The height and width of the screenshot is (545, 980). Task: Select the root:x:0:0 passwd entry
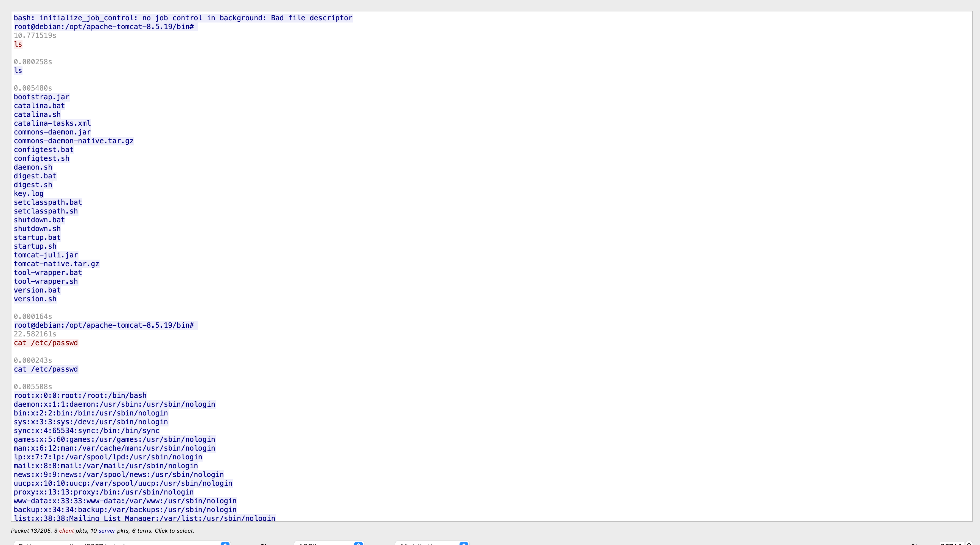pos(80,395)
